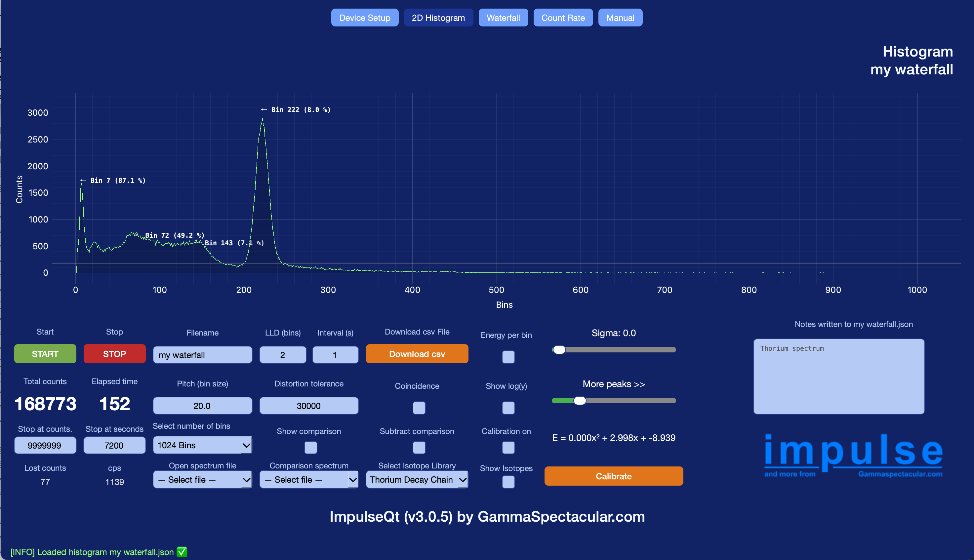Turn on Calibration
This screenshot has height=560, width=974.
(508, 447)
